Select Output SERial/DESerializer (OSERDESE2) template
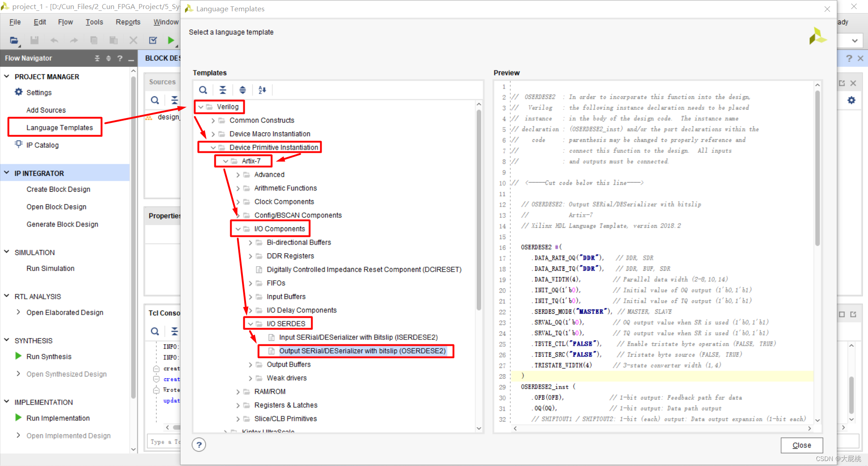Screen dimensions: 868x466 [x=362, y=351]
